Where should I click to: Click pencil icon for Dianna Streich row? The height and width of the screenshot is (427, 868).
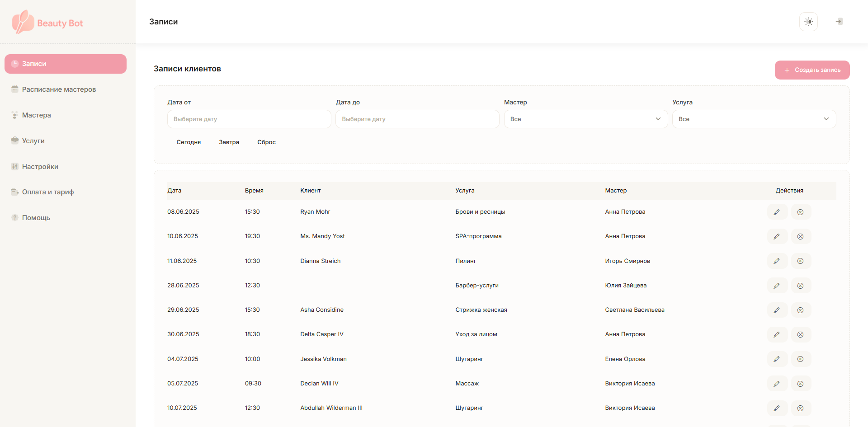coord(777,261)
